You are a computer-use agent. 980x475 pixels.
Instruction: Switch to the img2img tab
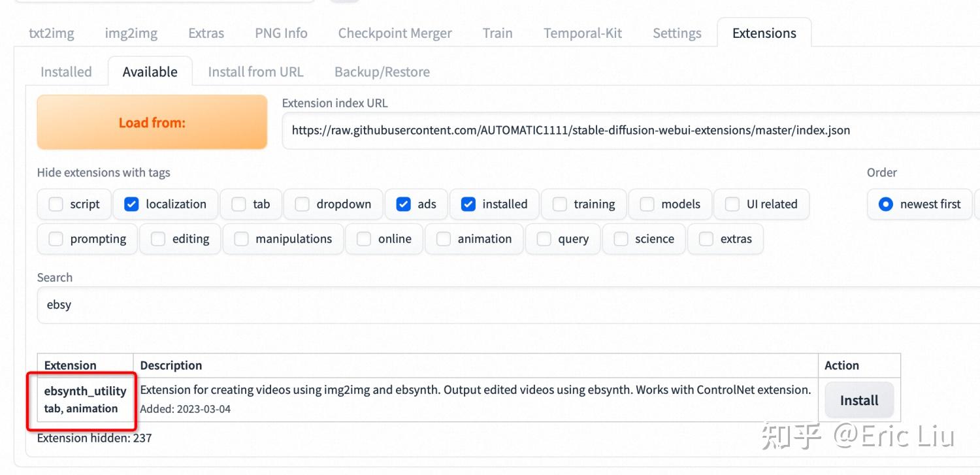pyautogui.click(x=131, y=33)
